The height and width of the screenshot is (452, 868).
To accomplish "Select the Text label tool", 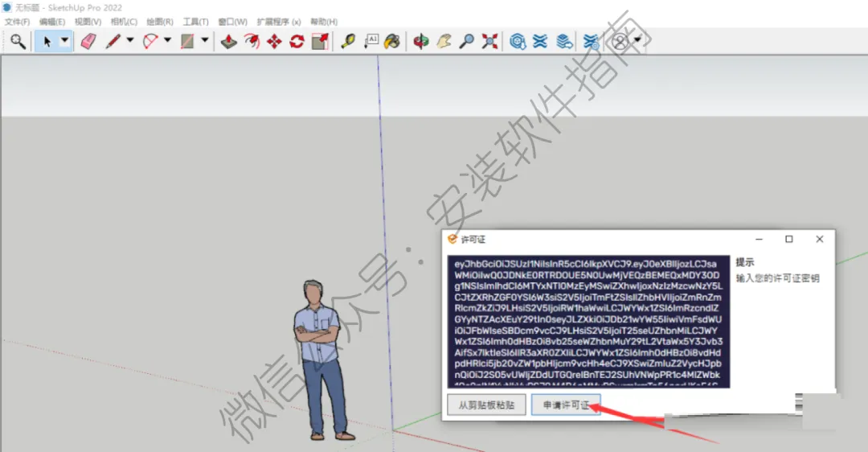I will [x=371, y=42].
